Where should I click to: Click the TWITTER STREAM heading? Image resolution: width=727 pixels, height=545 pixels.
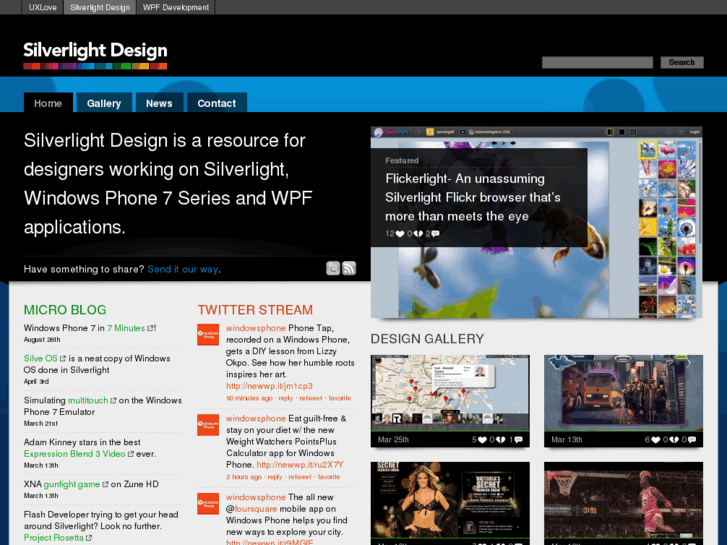(x=255, y=310)
